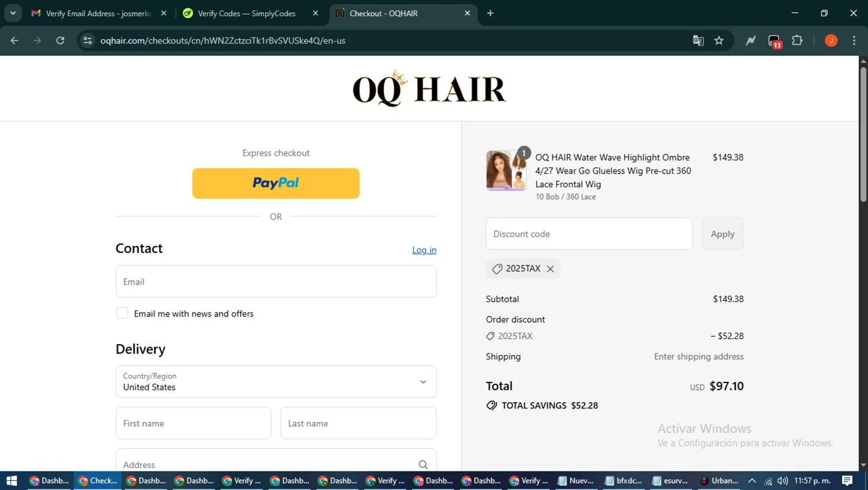
Task: Open the Check... Chrome taskbar window
Action: click(98, 481)
